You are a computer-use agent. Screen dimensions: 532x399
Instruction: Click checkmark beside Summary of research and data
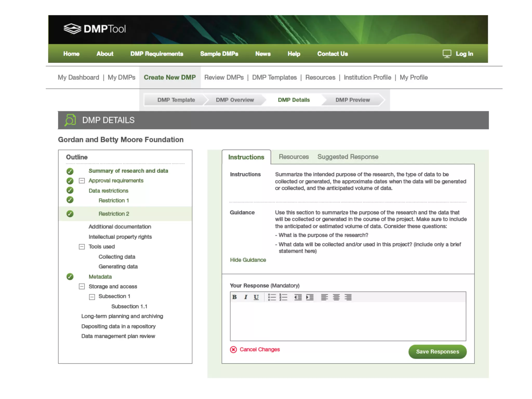[70, 171]
